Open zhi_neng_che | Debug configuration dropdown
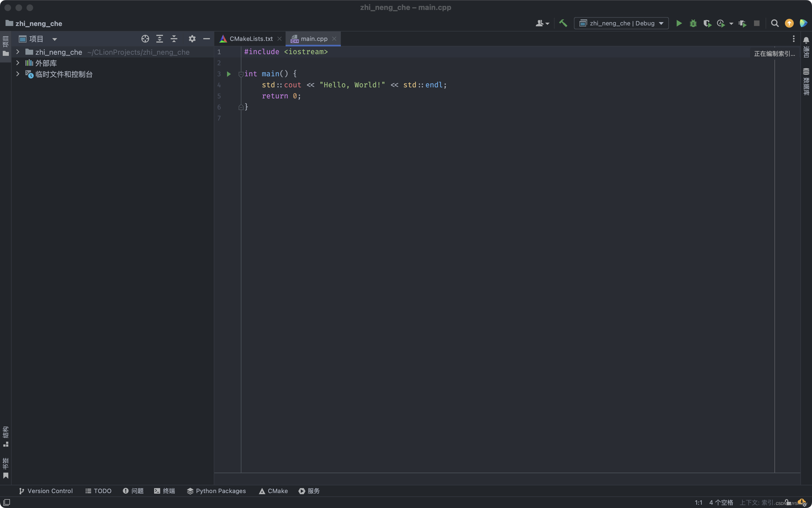 pos(621,23)
